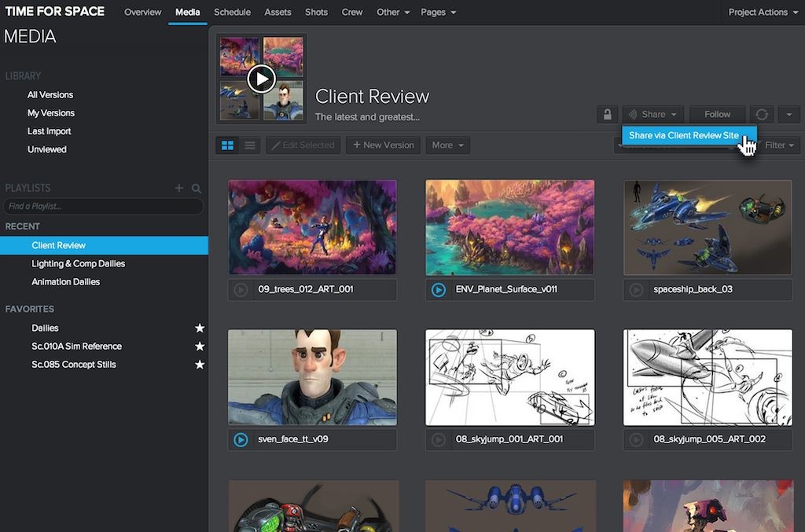
Task: Click the Find a Playlist search field
Action: pyautogui.click(x=102, y=206)
